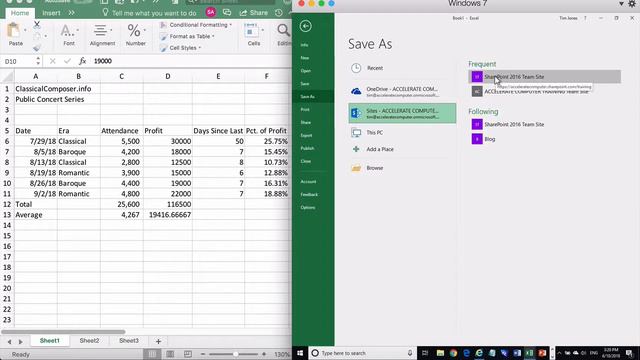Choose Options in the backstage menu
This screenshot has width=640, height=360.
pyautogui.click(x=308, y=207)
